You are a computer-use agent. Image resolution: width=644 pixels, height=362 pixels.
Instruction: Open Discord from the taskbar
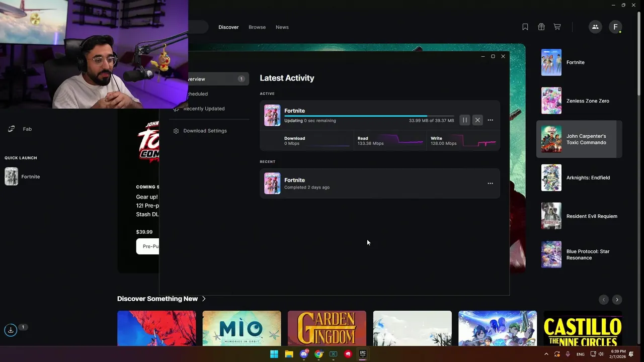304,354
